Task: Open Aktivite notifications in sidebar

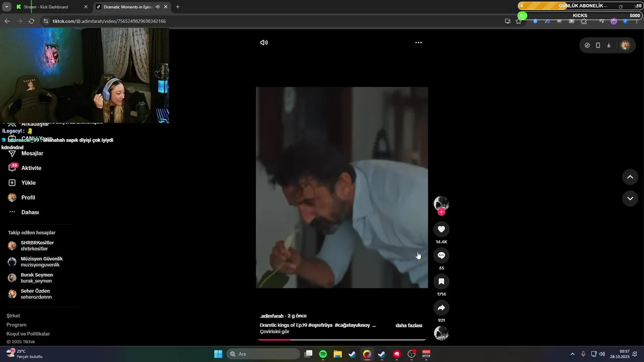Action: [x=25, y=168]
